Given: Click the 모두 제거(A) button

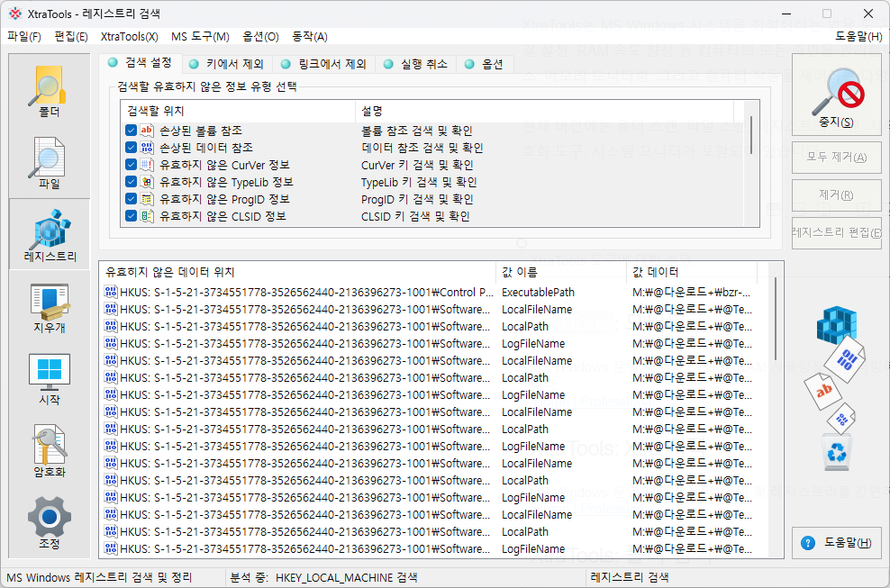Looking at the screenshot, I should [837, 158].
